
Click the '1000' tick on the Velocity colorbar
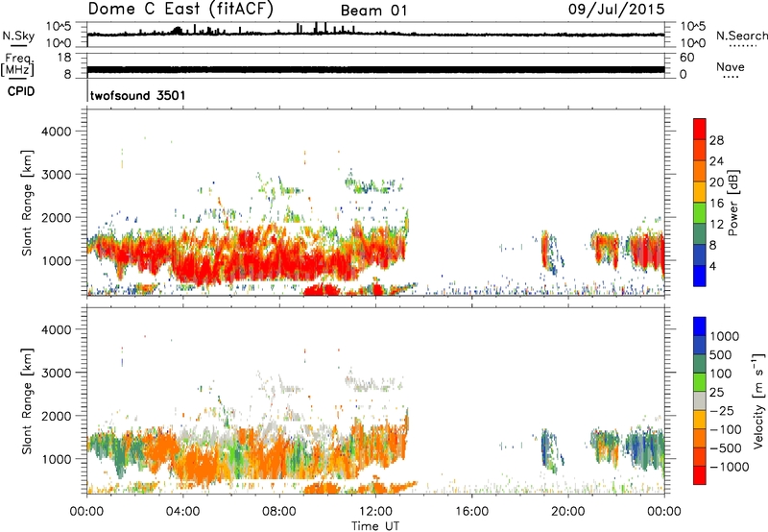pyautogui.click(x=725, y=336)
